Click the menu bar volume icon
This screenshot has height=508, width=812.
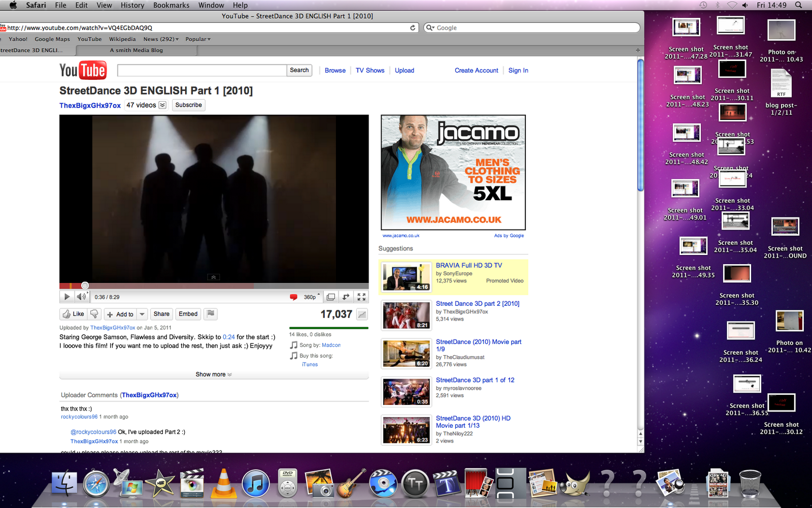click(x=745, y=5)
